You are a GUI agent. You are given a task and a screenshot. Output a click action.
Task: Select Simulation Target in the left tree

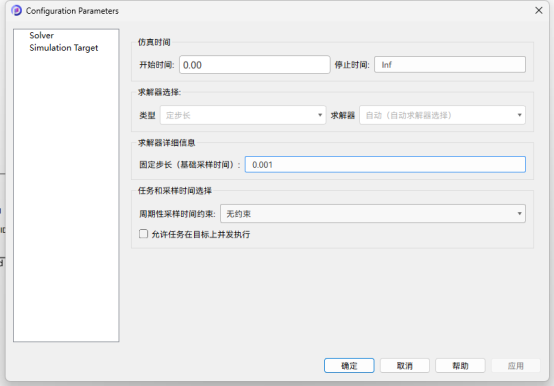tap(64, 48)
